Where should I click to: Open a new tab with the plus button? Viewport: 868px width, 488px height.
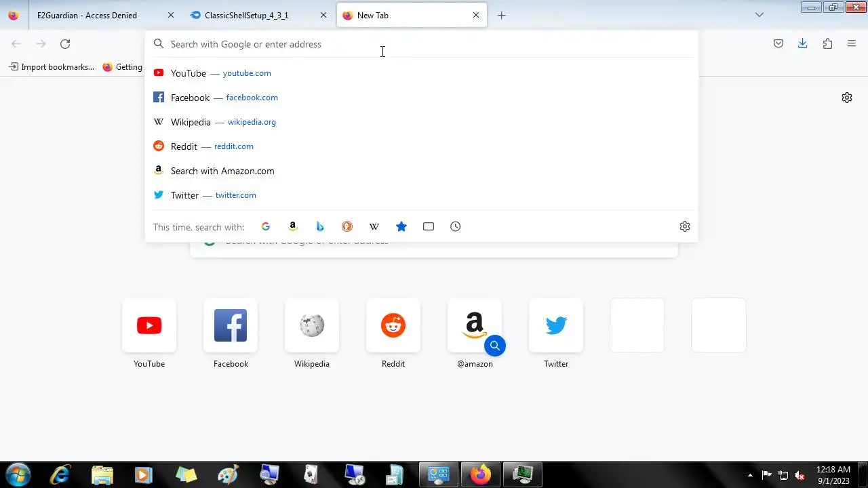502,15
